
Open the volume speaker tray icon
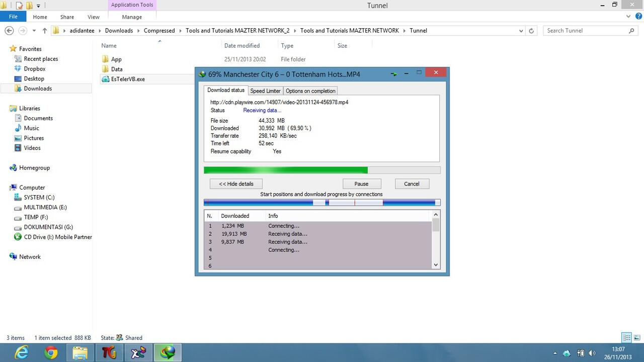(592, 353)
